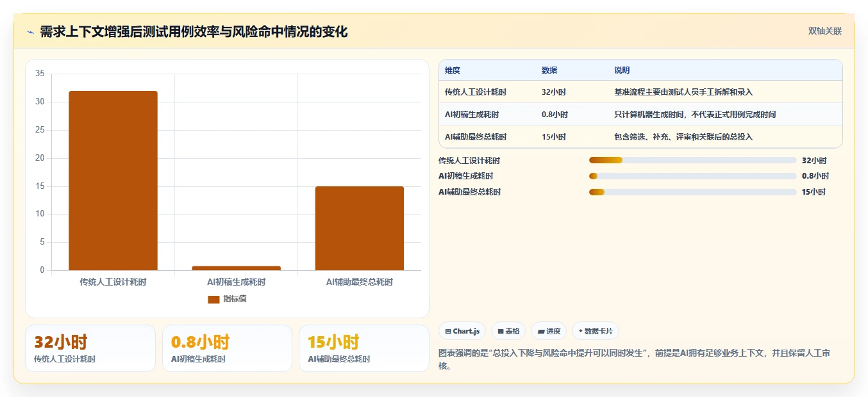The image size is (868, 397).
Task: Click the AI初稿生成耗时 progress row label
Action: pyautogui.click(x=466, y=176)
